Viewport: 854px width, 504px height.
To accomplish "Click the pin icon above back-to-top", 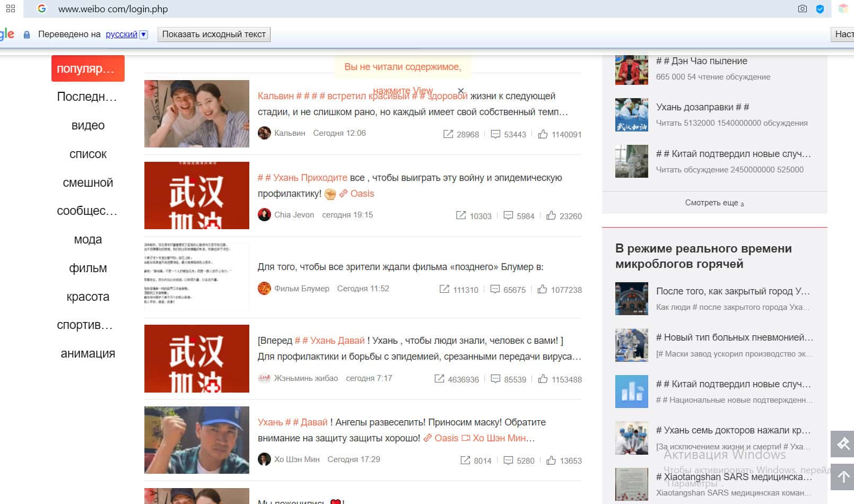I will coord(842,444).
